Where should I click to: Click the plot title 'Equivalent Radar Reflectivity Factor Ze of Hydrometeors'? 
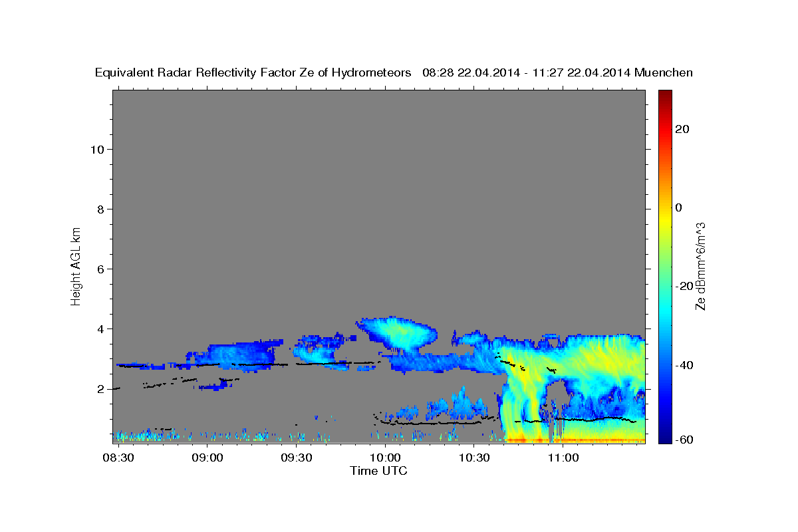click(253, 73)
